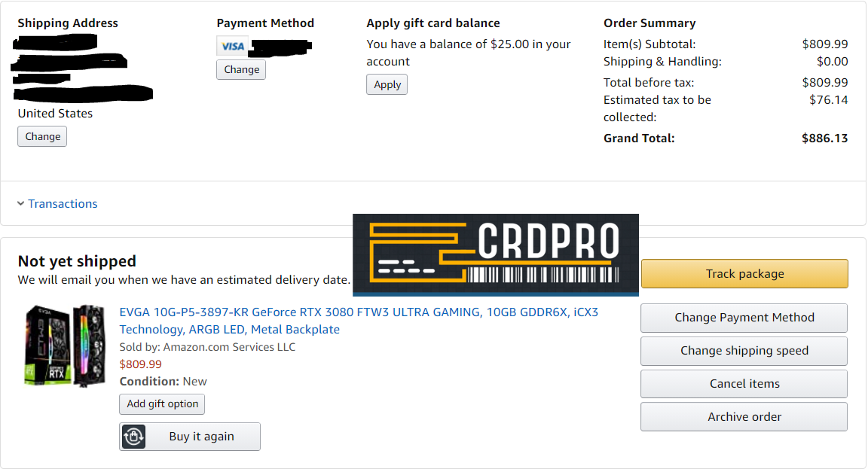Expand the Transactions chevron arrow
The width and height of the screenshot is (868, 472).
pos(20,204)
